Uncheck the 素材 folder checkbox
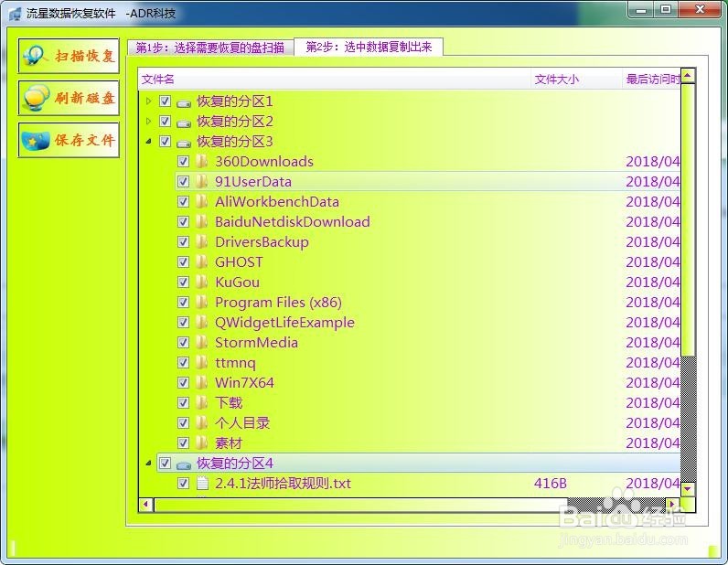This screenshot has height=565, width=728. 184,442
